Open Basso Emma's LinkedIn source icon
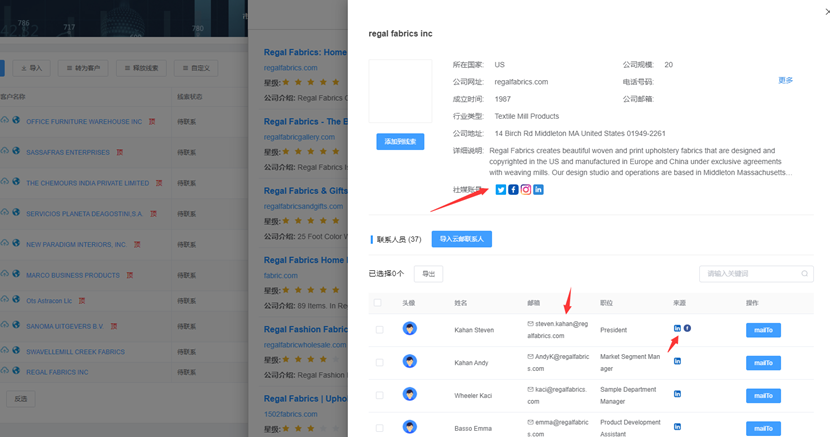Viewport: 830px width, 437px height. (x=677, y=426)
